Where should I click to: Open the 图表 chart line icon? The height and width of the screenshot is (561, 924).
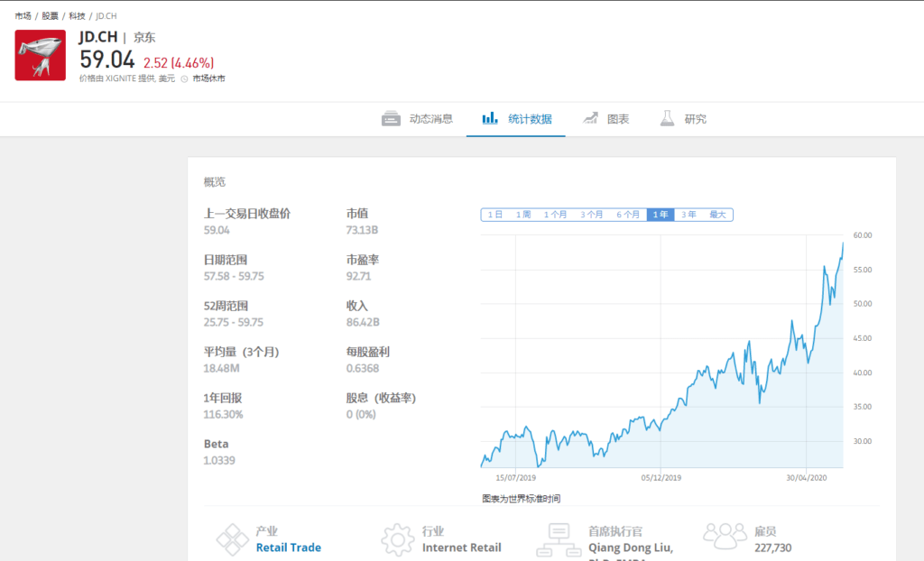click(590, 118)
